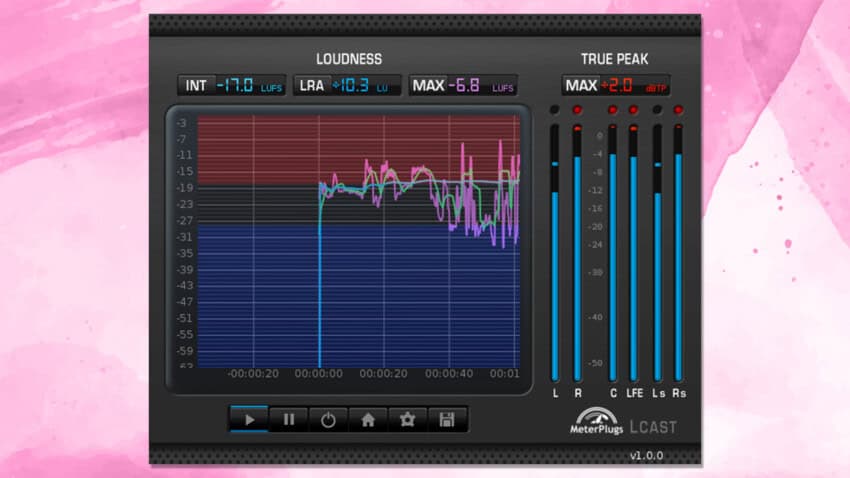This screenshot has width=850, height=478.
Task: Reset the Rs channel clip indicator
Action: tap(678, 110)
